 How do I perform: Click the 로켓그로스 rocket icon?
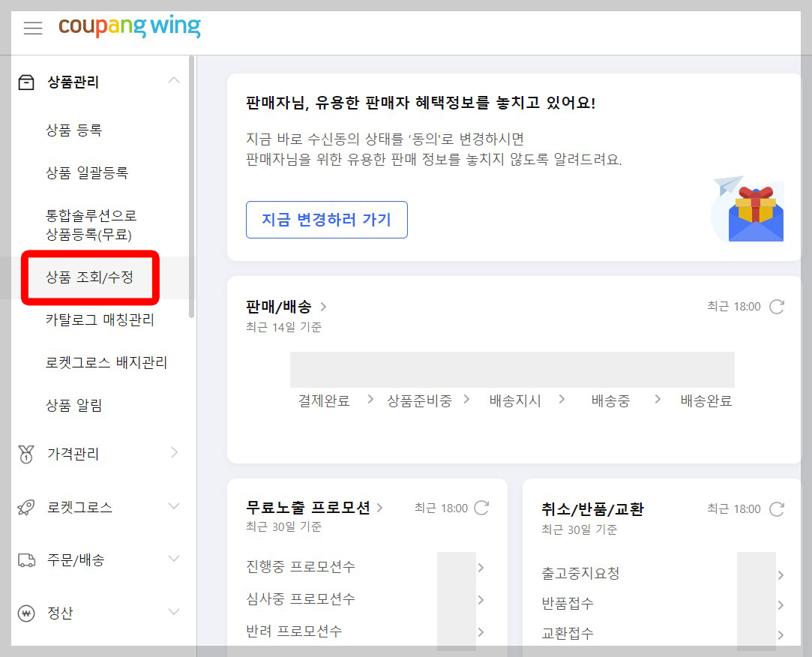tap(25, 506)
